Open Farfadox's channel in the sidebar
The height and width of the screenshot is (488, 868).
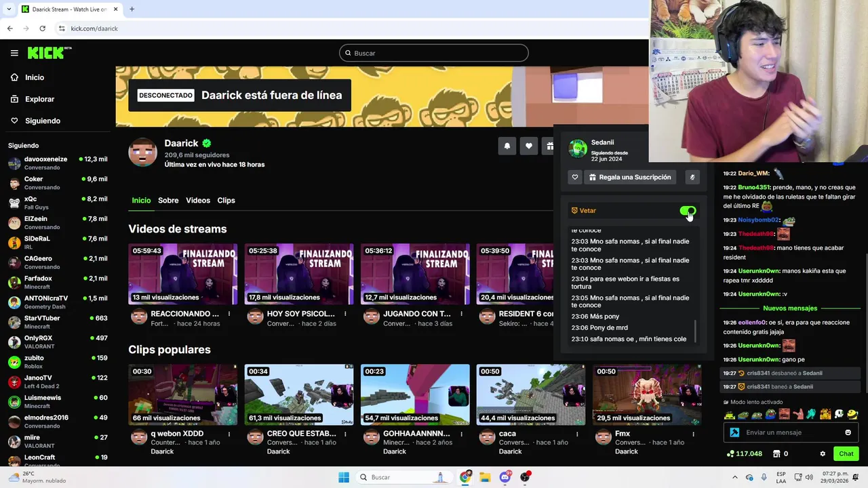(58, 282)
